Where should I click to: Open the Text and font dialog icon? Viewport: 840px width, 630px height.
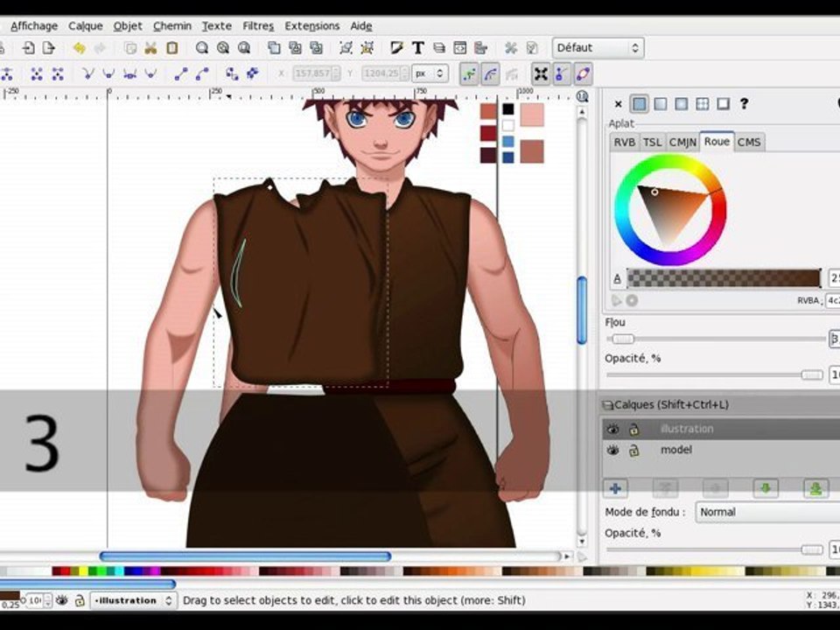[418, 48]
